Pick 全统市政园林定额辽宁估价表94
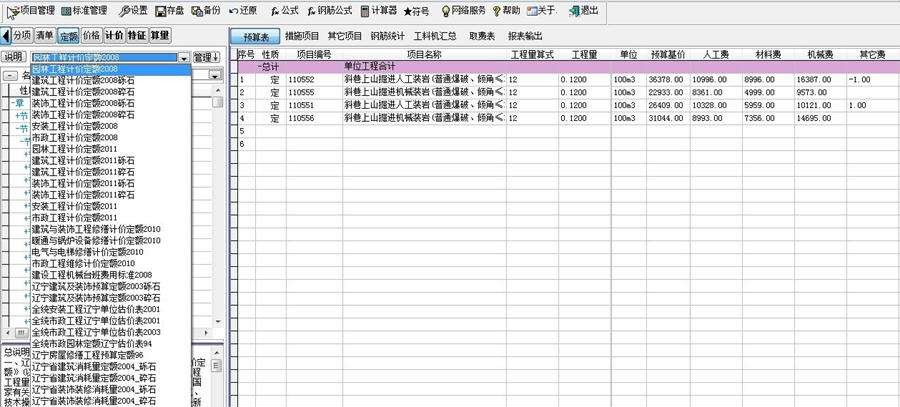 tap(92, 344)
